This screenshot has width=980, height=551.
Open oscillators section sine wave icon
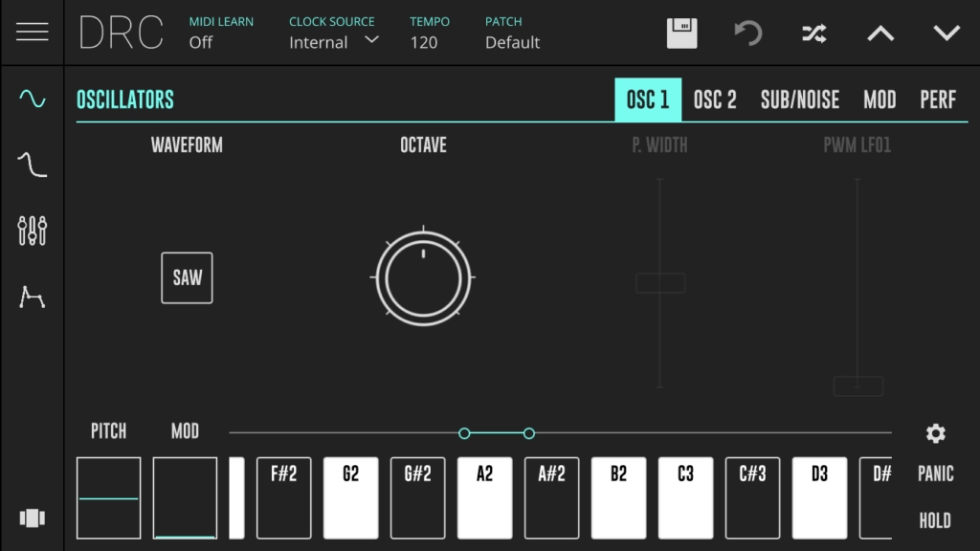(x=32, y=99)
